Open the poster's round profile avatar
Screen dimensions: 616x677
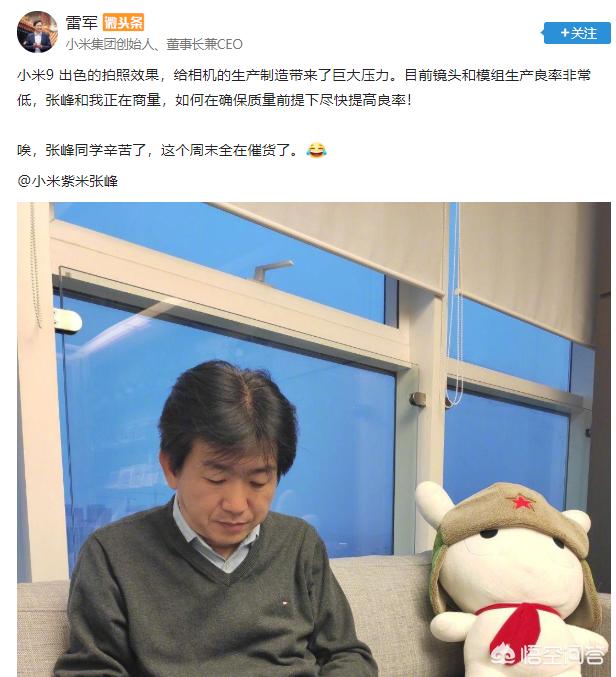[x=37, y=32]
